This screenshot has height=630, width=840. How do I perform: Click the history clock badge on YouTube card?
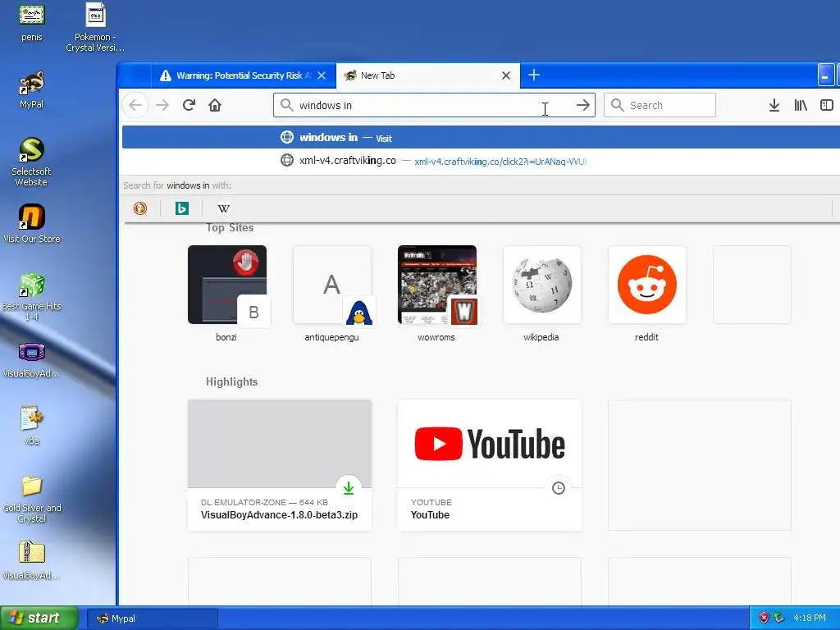click(x=558, y=488)
